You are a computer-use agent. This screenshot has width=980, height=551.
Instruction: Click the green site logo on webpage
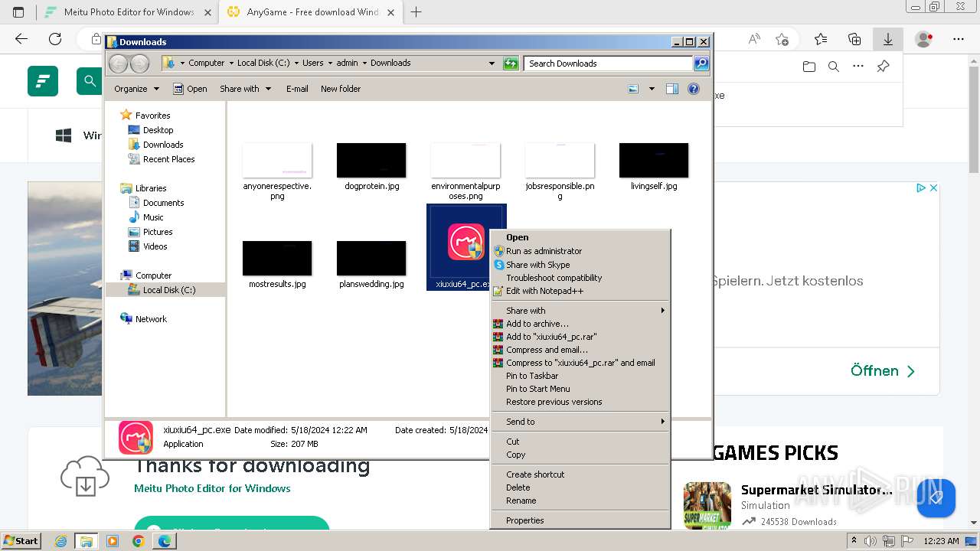(x=43, y=81)
